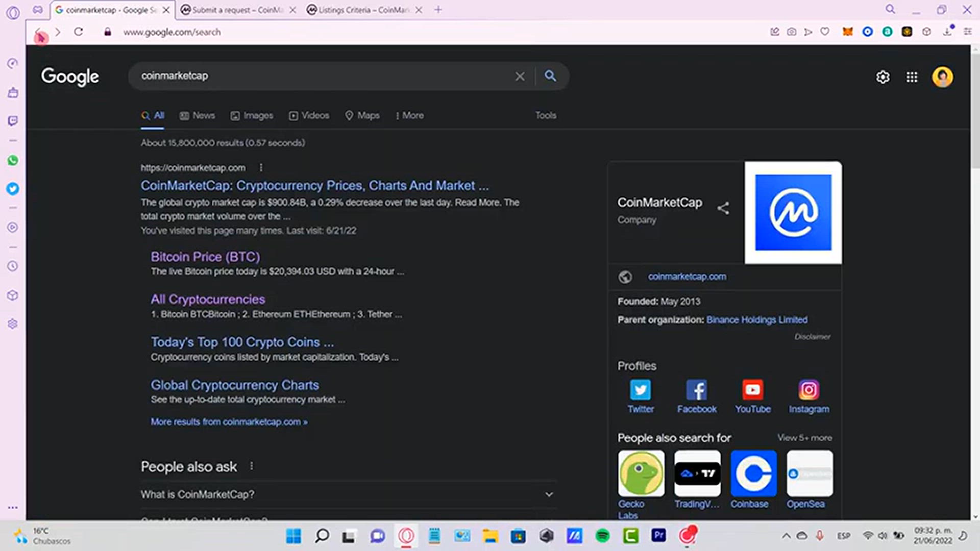This screenshot has width=980, height=551.
Task: Click the padlock site info icon
Action: tap(107, 32)
